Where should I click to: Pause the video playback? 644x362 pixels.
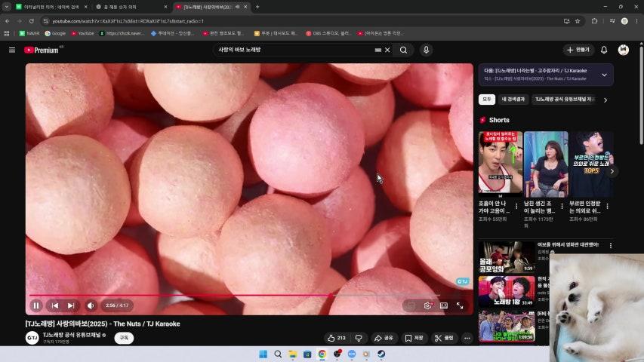[x=35, y=305]
